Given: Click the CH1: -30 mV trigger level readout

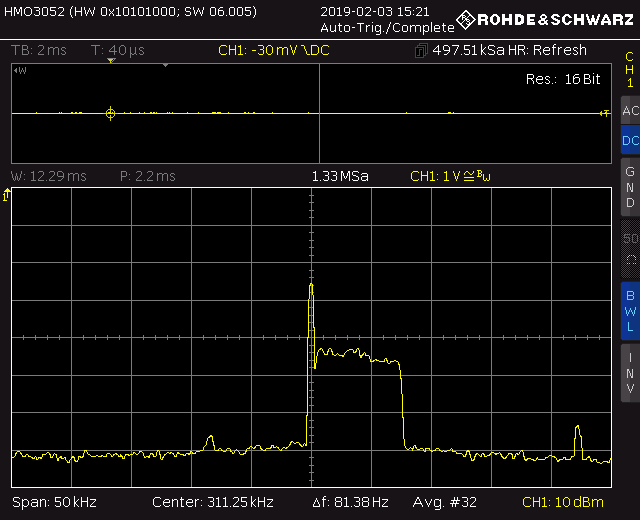Looking at the screenshot, I should [277, 50].
